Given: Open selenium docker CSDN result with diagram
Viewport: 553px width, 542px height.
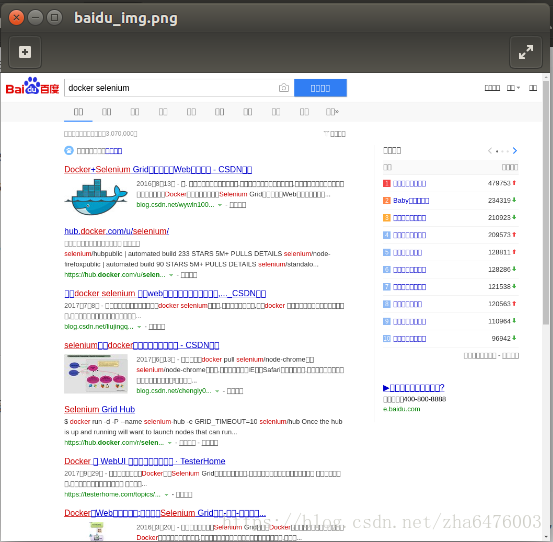Looking at the screenshot, I should (x=141, y=345).
